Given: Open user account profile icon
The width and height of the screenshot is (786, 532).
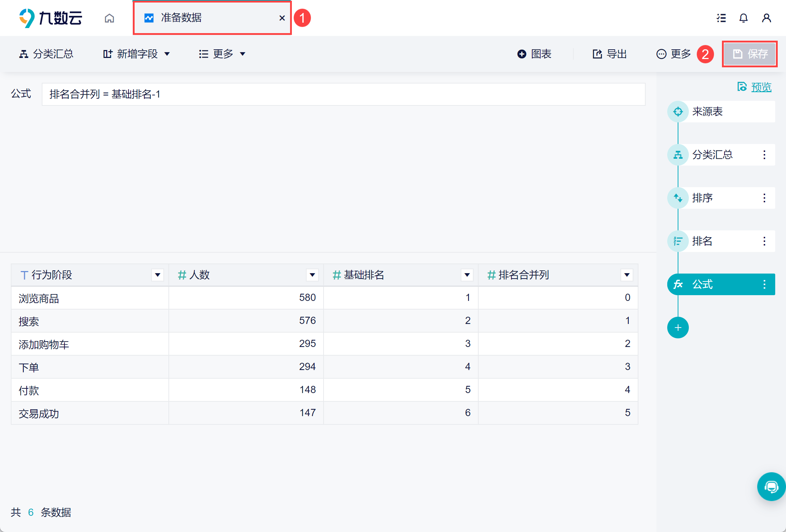Looking at the screenshot, I should [766, 18].
